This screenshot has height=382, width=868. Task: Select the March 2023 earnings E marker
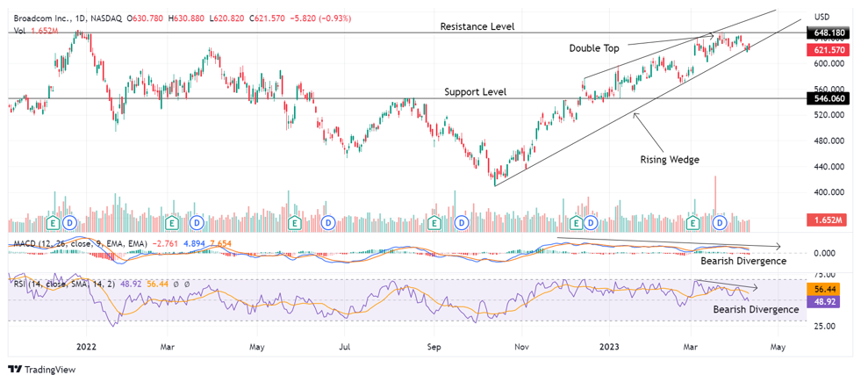[x=692, y=222]
